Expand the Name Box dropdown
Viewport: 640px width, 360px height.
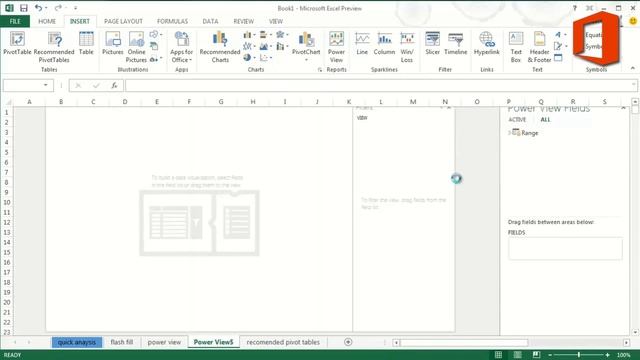(x=46, y=85)
